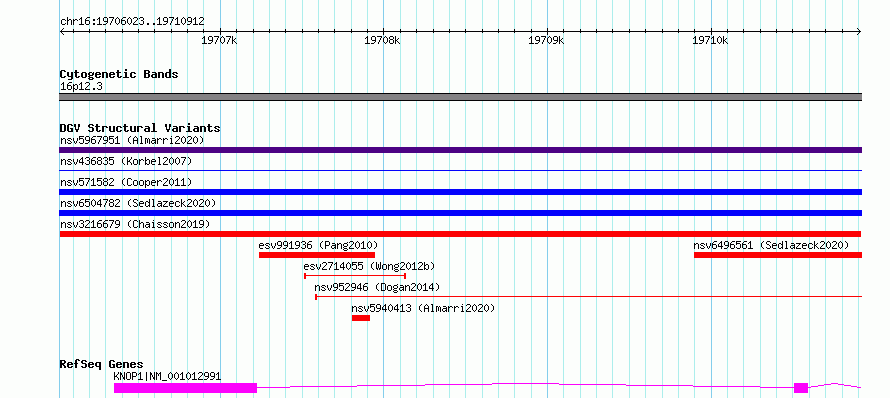
Task: Click the 16p12.3 band label
Action: point(81,87)
